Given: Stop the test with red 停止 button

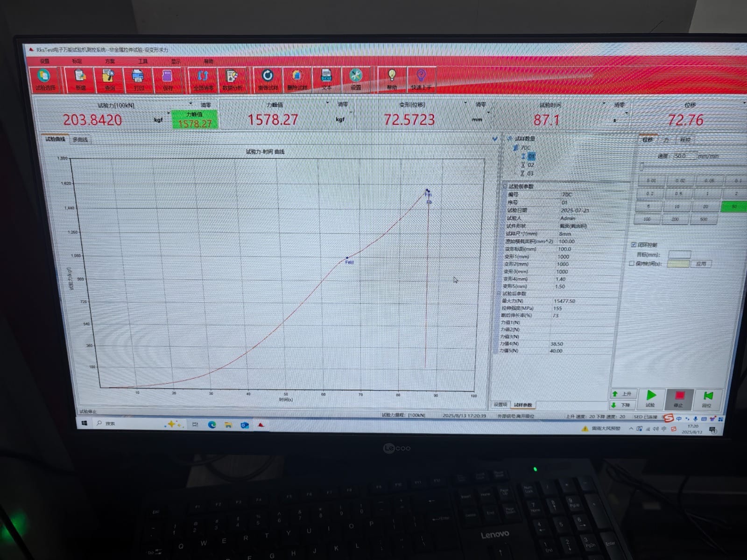Looking at the screenshot, I should [x=679, y=399].
